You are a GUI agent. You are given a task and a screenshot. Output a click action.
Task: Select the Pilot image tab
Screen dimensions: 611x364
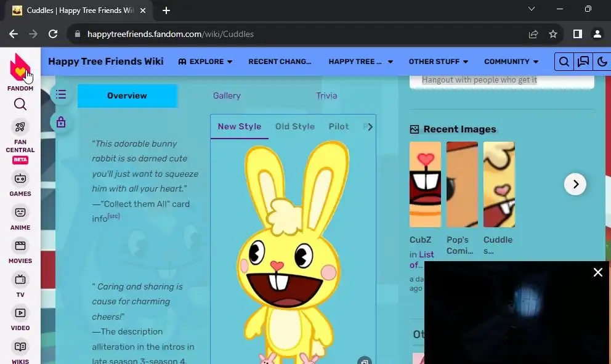click(x=339, y=127)
